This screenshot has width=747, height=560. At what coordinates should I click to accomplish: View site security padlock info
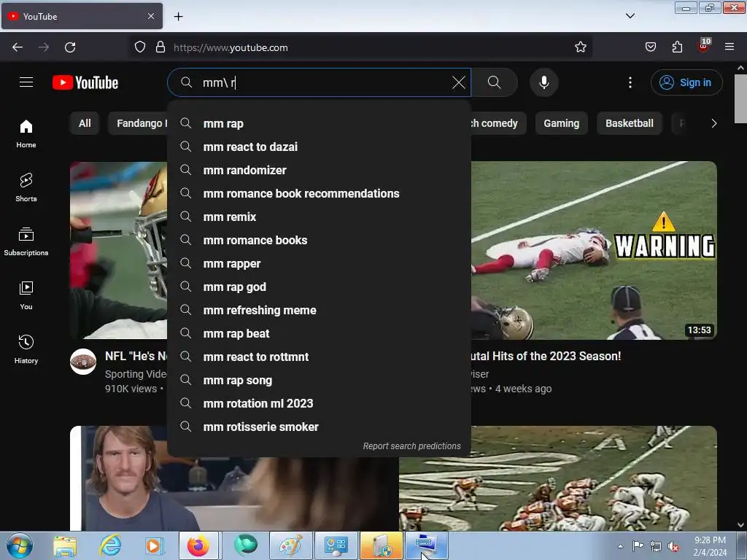[x=160, y=47]
